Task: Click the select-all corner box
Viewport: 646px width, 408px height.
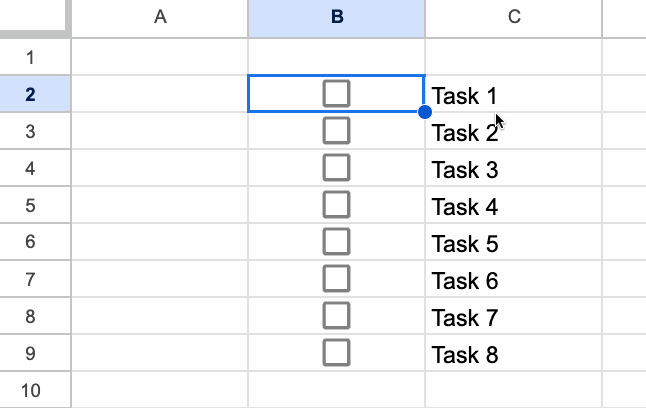Action: point(34,18)
